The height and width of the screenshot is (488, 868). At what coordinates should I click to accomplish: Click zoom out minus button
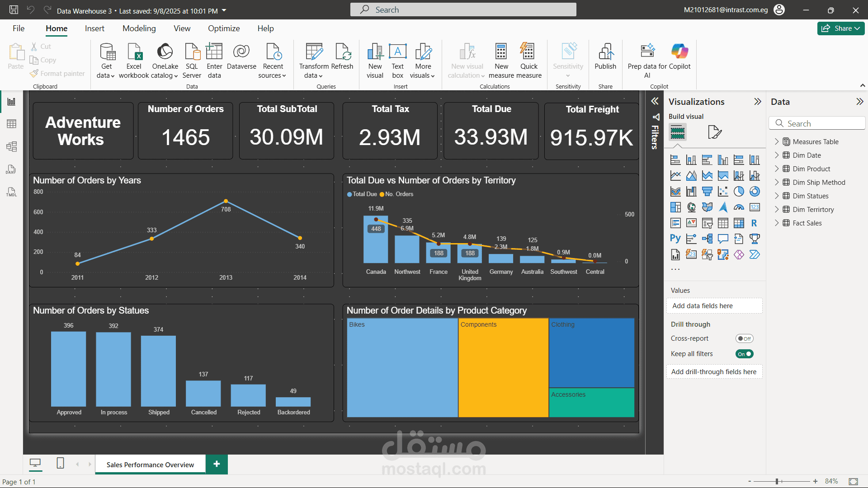pyautogui.click(x=750, y=481)
